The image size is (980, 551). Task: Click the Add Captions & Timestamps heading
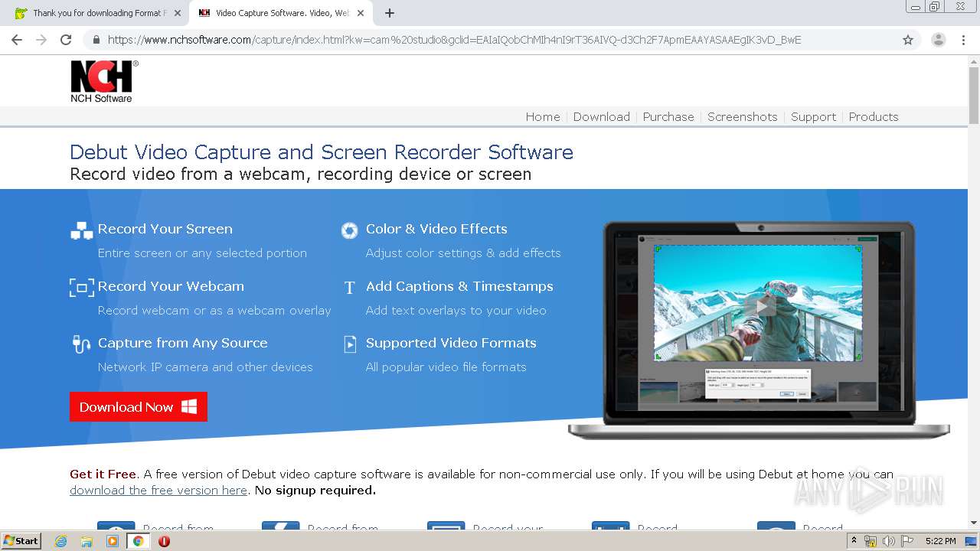459,286
